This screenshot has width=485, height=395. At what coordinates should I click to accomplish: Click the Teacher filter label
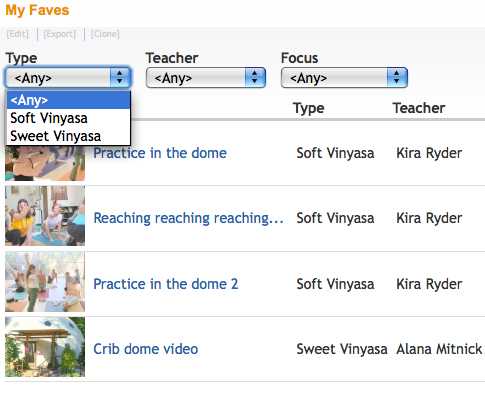(172, 58)
